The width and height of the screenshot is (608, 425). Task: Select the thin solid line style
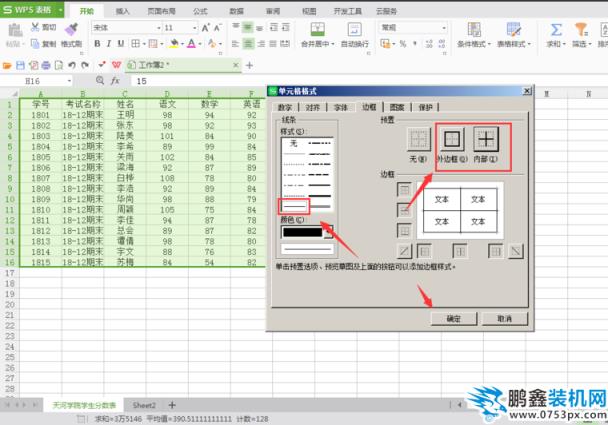tap(294, 206)
